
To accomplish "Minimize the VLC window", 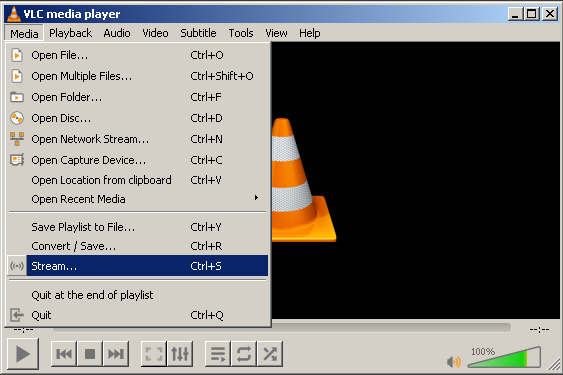I will pyautogui.click(x=515, y=14).
